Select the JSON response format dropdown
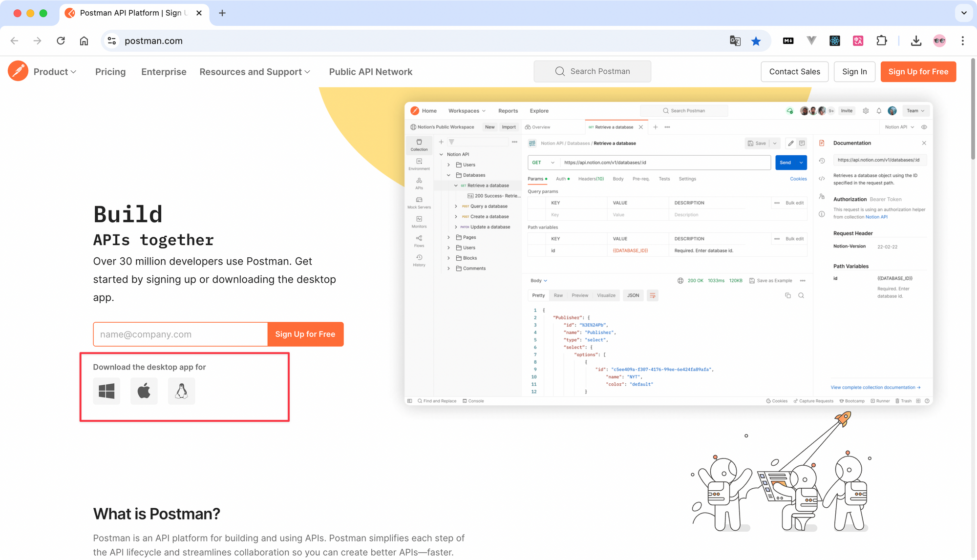 point(633,295)
